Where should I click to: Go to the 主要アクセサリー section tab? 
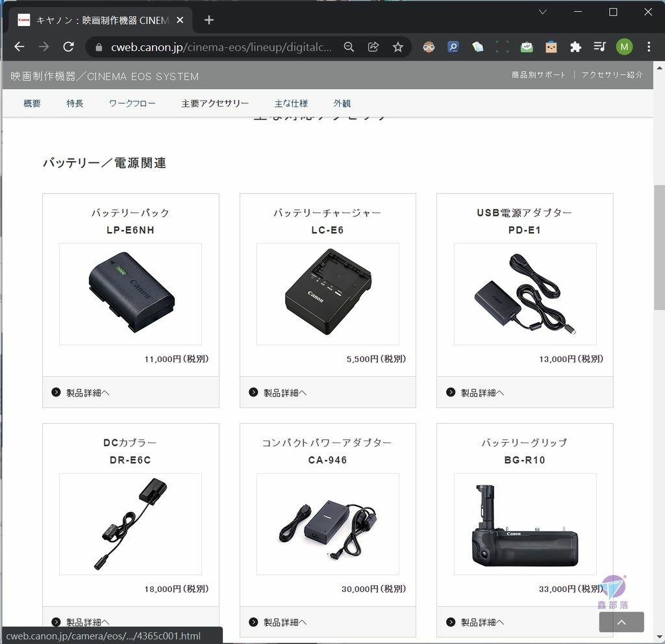point(215,103)
